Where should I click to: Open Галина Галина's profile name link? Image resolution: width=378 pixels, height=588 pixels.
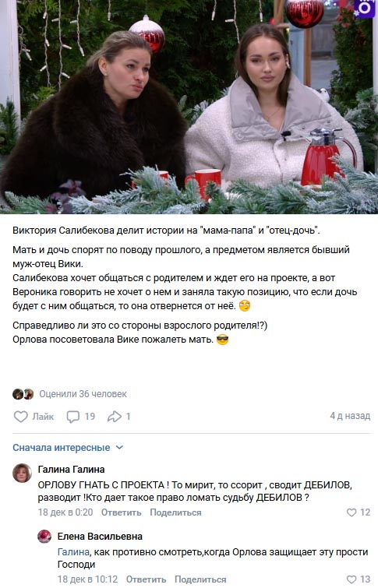point(72,469)
